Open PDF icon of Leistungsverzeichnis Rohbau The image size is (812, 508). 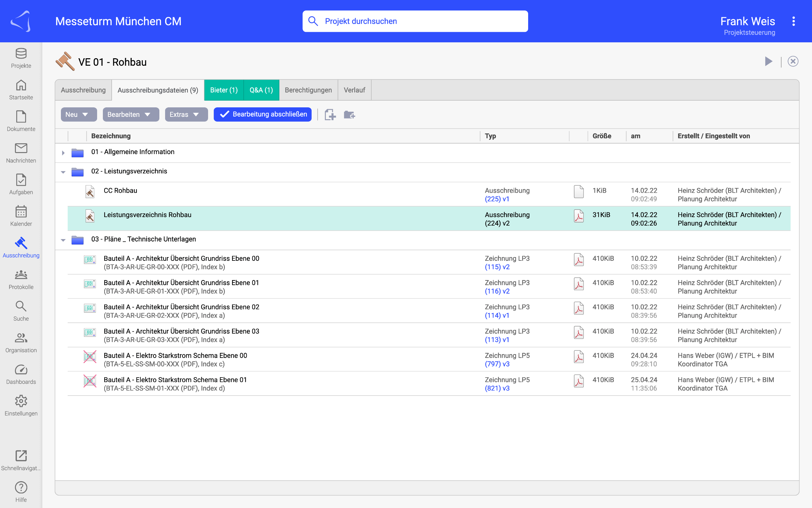579,216
